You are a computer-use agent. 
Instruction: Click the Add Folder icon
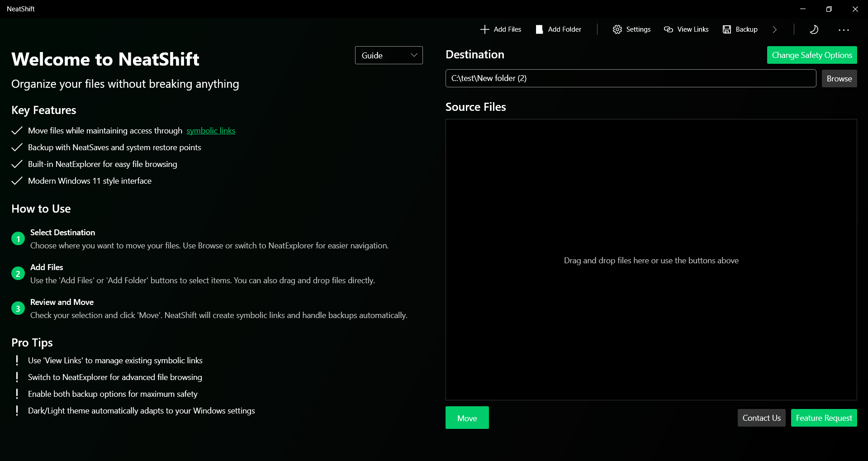point(539,29)
